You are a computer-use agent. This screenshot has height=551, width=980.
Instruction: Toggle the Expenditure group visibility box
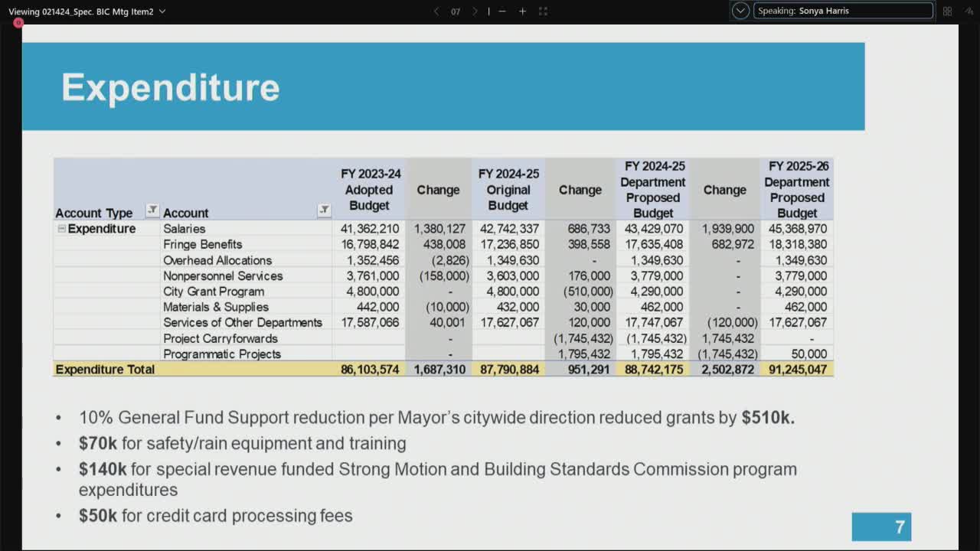(x=64, y=228)
